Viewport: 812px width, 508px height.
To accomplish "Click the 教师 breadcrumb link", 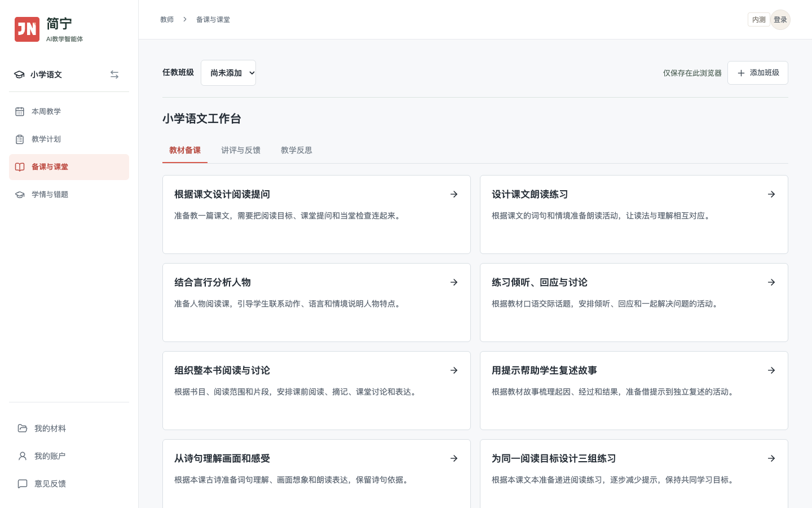I will (167, 19).
